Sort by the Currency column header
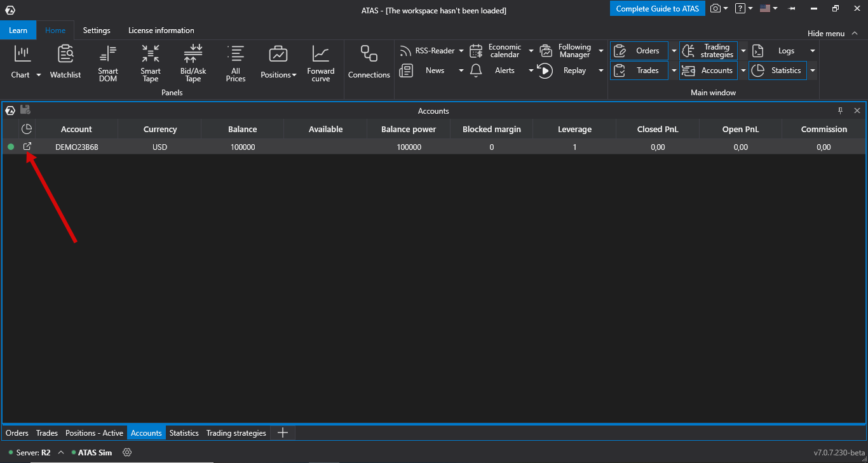This screenshot has height=463, width=868. 160,129
